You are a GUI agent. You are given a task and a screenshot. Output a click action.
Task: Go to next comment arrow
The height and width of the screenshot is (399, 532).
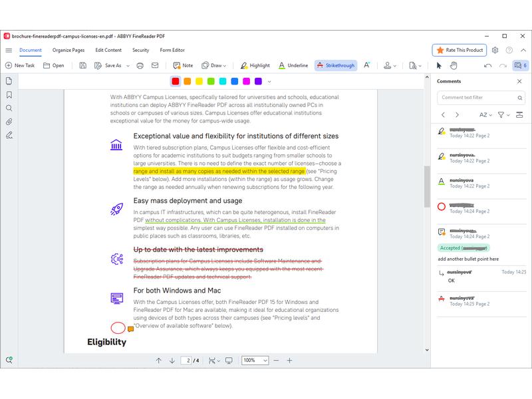click(x=457, y=115)
